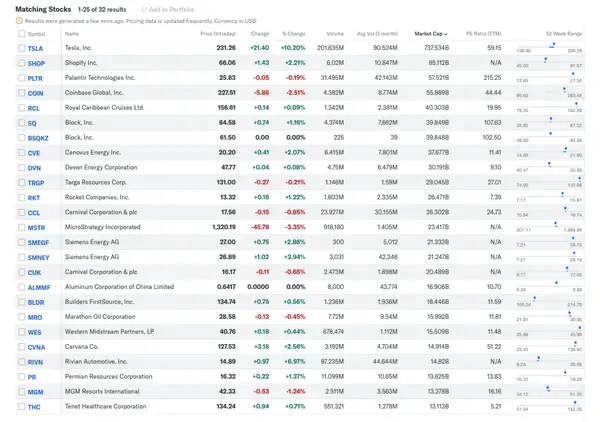Check the THC row checkbox

click(22, 407)
